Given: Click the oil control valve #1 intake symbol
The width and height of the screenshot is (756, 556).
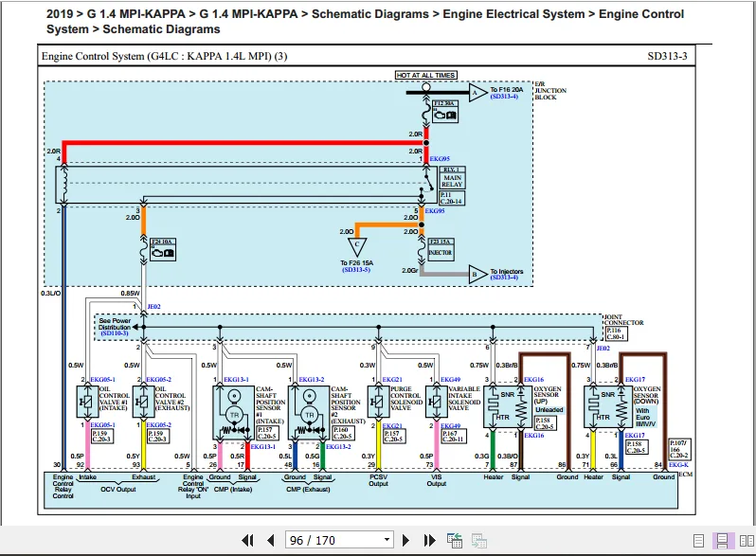Looking at the screenshot, I should point(88,402).
